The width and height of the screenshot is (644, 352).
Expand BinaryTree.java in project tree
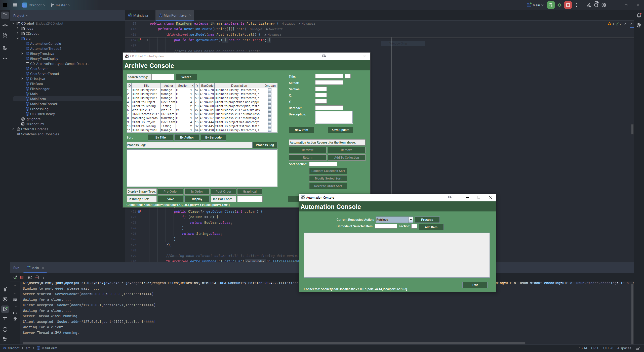point(22,54)
